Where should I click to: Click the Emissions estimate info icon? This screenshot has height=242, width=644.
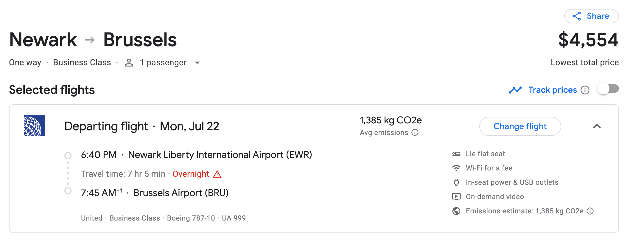point(590,211)
